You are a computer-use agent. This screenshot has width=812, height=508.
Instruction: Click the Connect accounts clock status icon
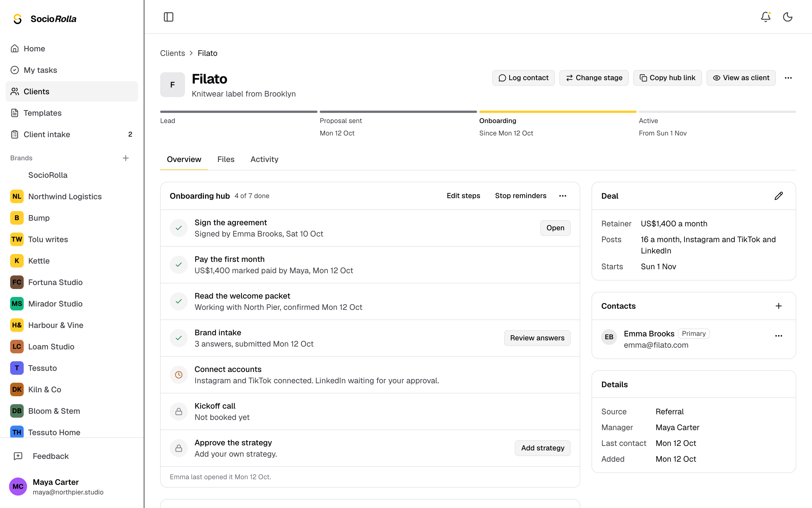click(179, 375)
